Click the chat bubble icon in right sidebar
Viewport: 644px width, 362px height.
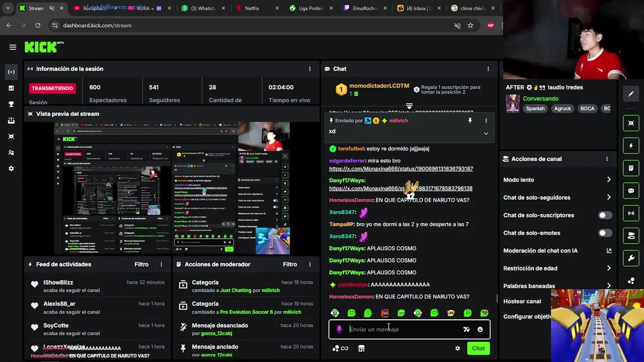coord(631,191)
